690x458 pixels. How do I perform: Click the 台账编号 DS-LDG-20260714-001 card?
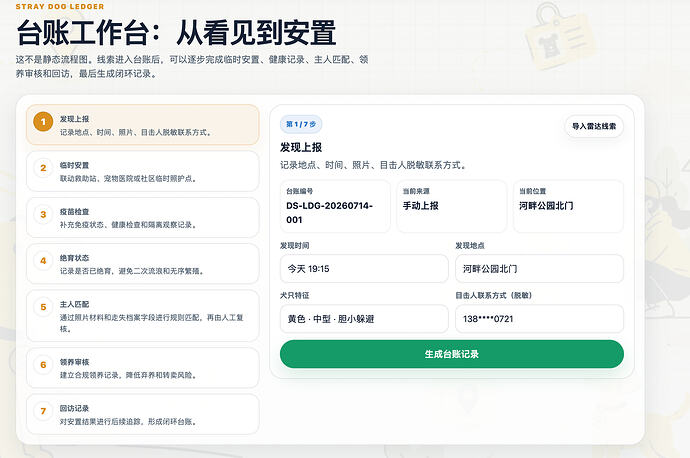[x=335, y=206]
